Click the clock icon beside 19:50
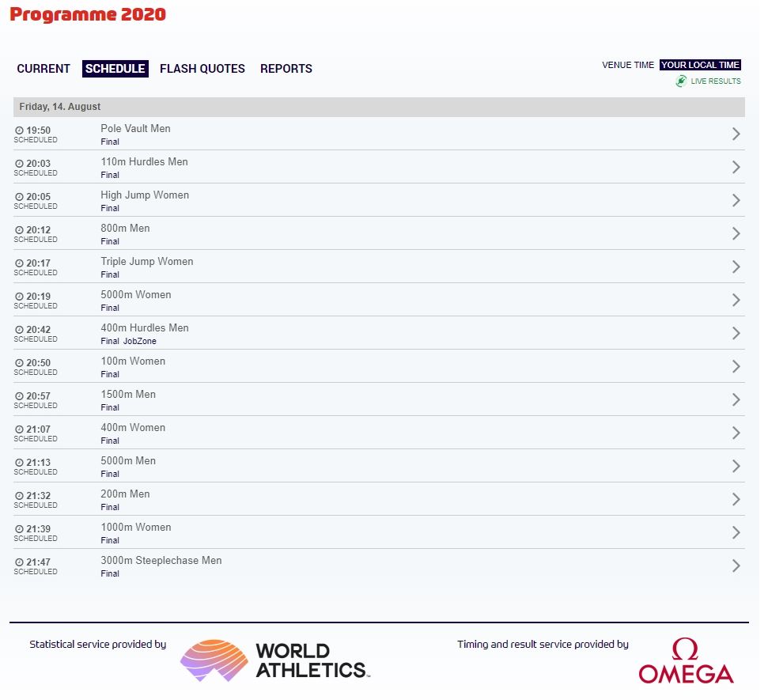Image resolution: width=768 pixels, height=700 pixels. point(20,131)
